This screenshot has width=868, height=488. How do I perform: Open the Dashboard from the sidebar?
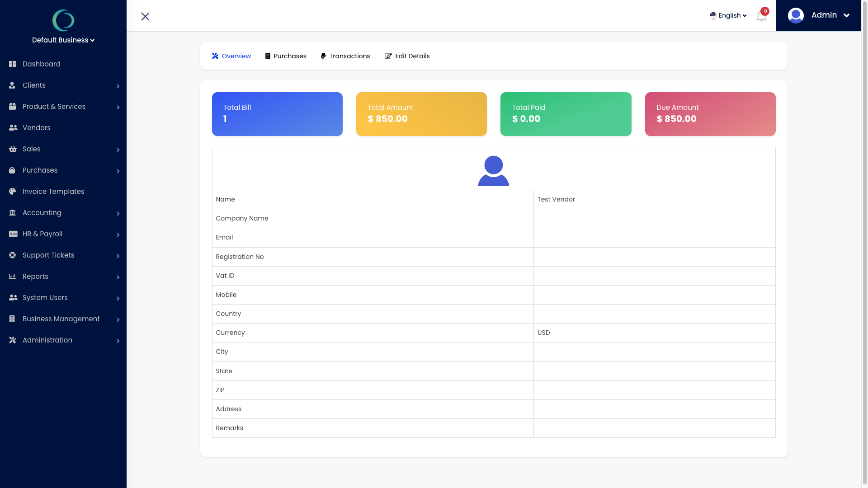pos(42,64)
